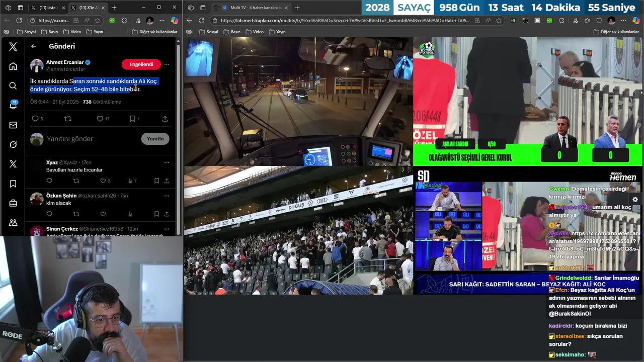The image size is (644, 362).
Task: Open more options on Ahmet Ercanlar's post
Action: click(x=167, y=64)
